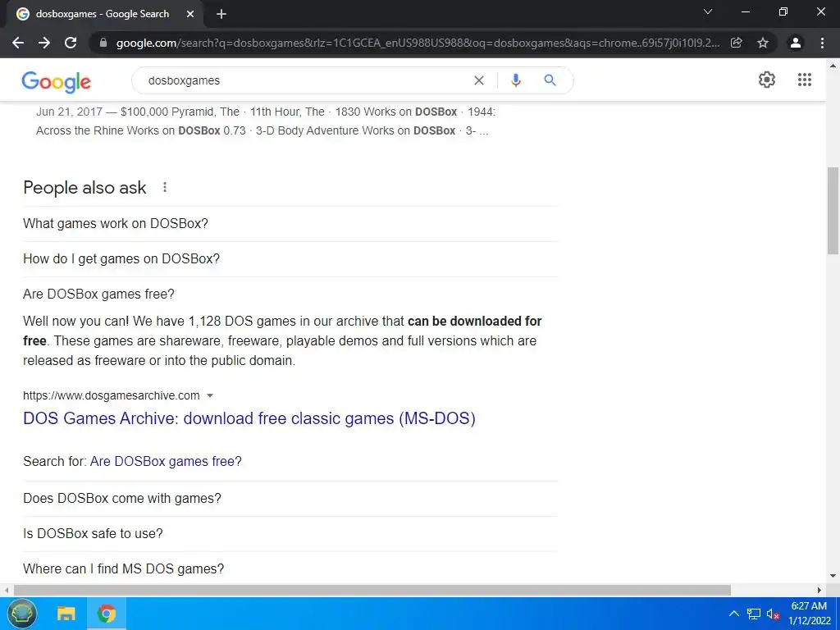Click the address bar URL
The width and height of the screenshot is (840, 630).
[x=418, y=43]
